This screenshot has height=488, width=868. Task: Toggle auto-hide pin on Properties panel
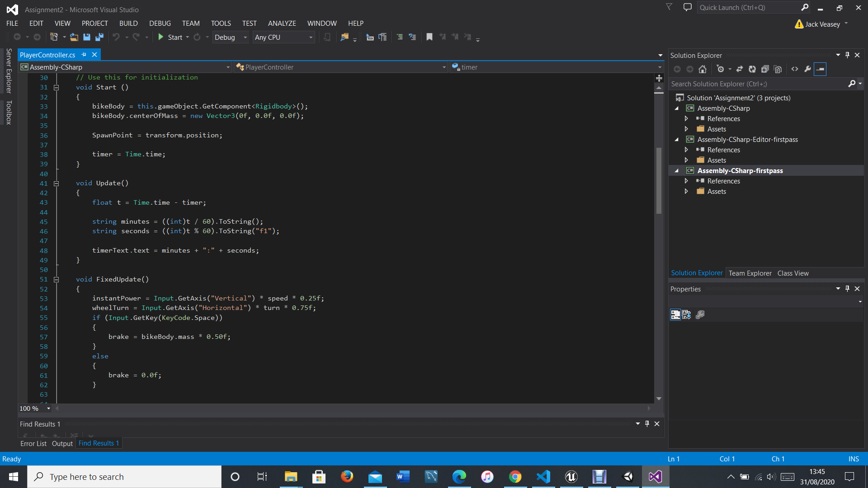coord(847,289)
